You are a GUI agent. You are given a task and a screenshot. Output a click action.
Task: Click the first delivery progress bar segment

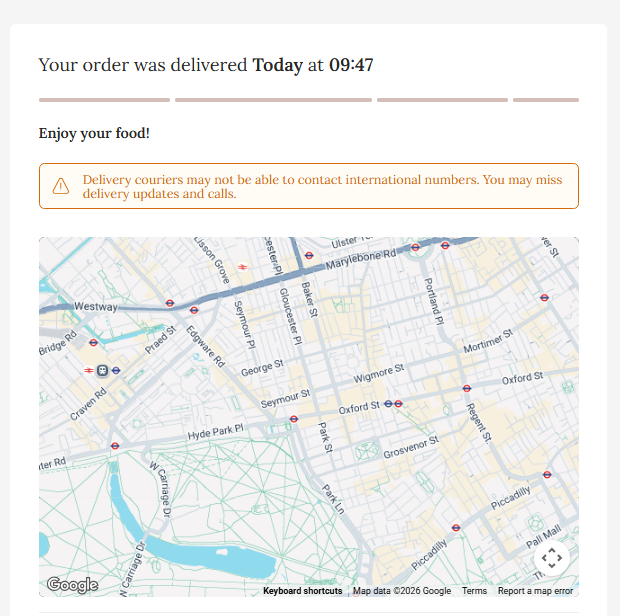coord(104,100)
